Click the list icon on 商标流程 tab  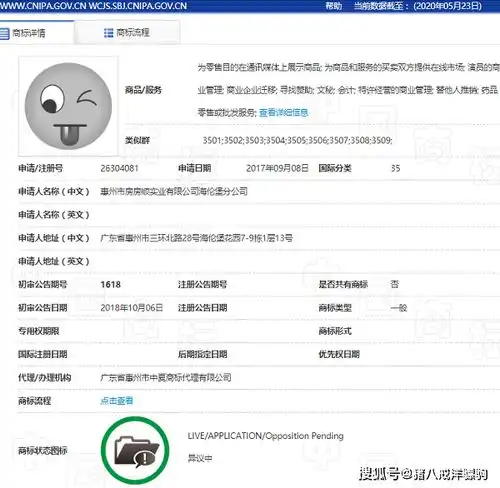pyautogui.click(x=109, y=33)
